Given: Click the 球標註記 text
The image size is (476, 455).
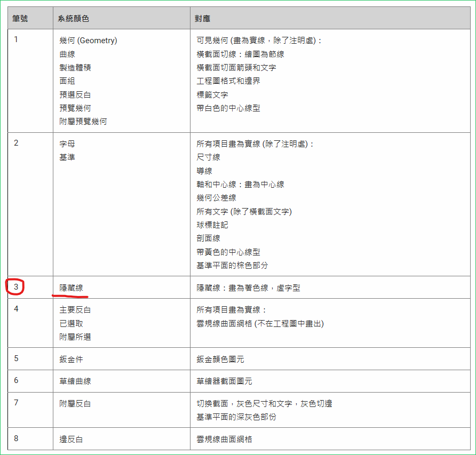Looking at the screenshot, I should click(x=212, y=225).
